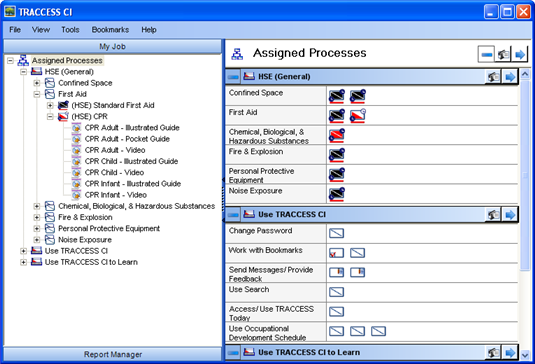Select CPR Adult - Video item

tap(115, 150)
